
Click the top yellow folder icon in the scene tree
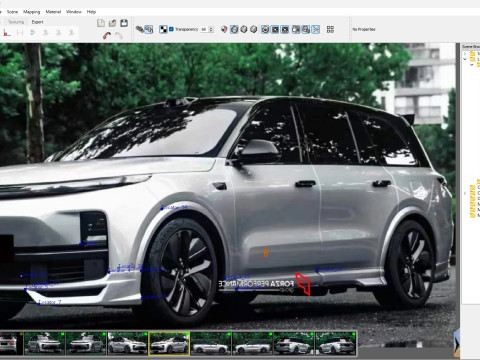pos(473,53)
